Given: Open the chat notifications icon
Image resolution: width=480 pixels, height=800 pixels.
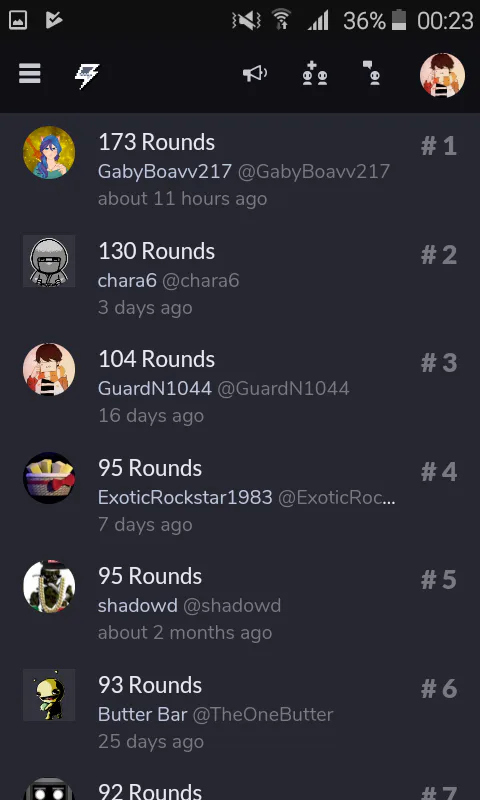Looking at the screenshot, I should click(x=372, y=73).
